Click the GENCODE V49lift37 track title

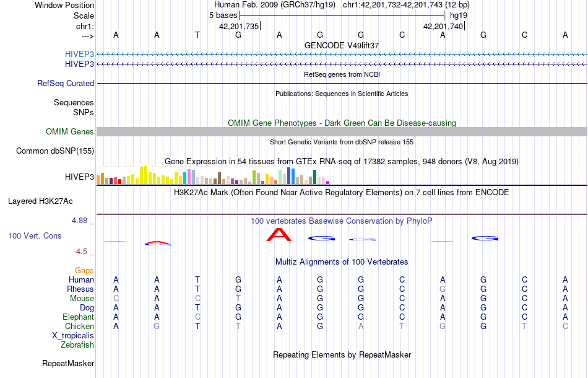click(342, 45)
